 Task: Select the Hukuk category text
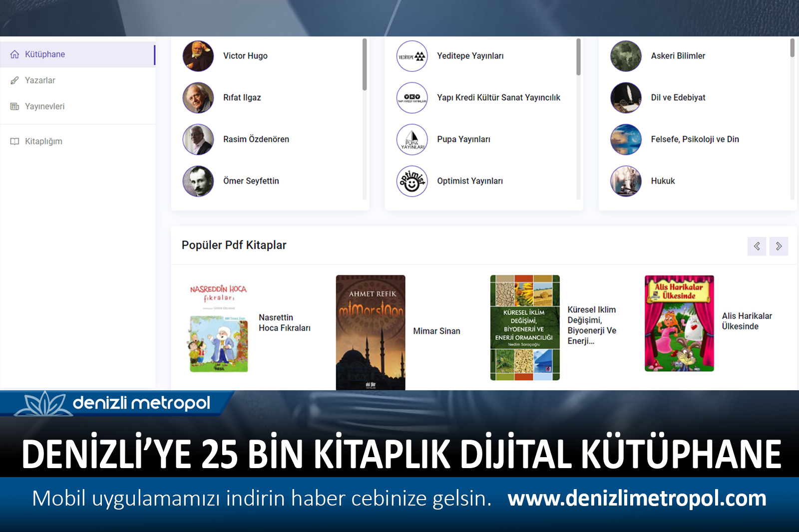[663, 181]
